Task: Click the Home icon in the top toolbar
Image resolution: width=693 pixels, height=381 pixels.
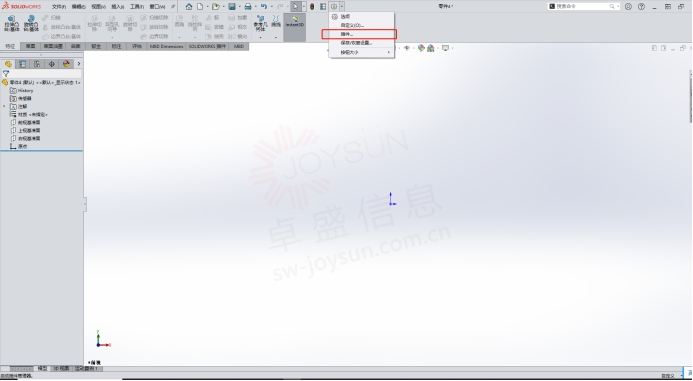Action: click(189, 7)
